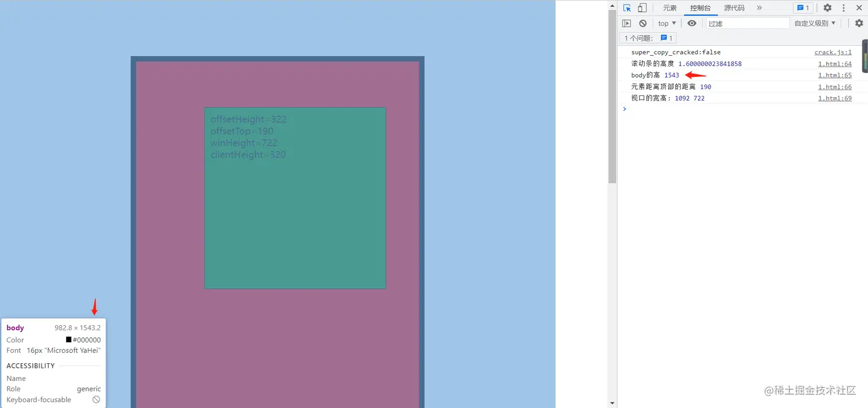Toggle the live expression eye icon
Image resolution: width=868 pixels, height=408 pixels.
[x=692, y=23]
